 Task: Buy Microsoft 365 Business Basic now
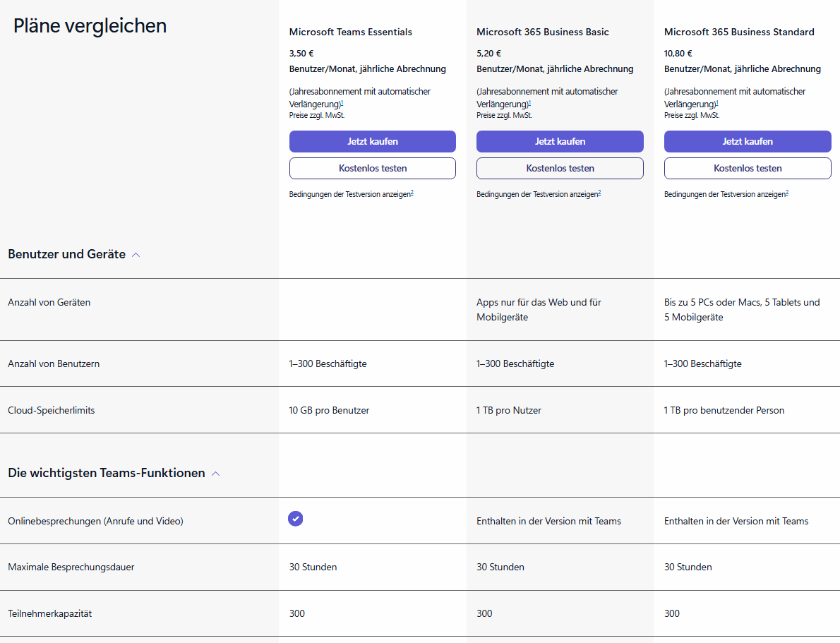coord(560,141)
